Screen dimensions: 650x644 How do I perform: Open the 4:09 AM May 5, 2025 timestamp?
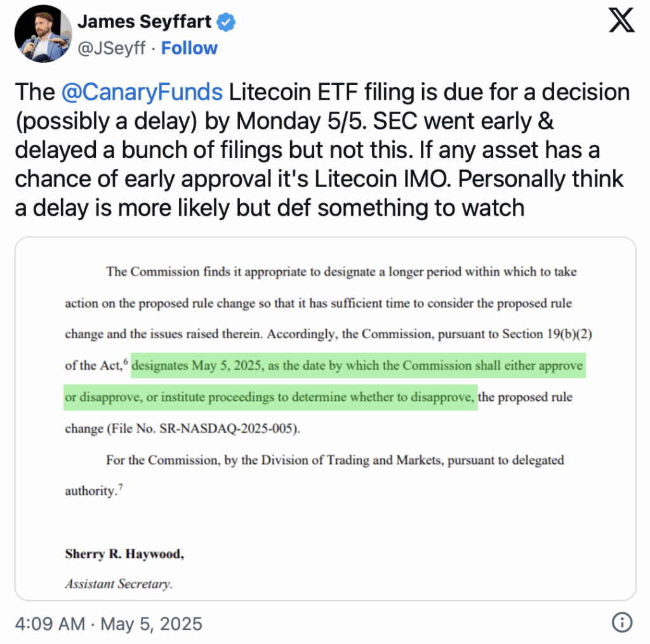point(109,624)
